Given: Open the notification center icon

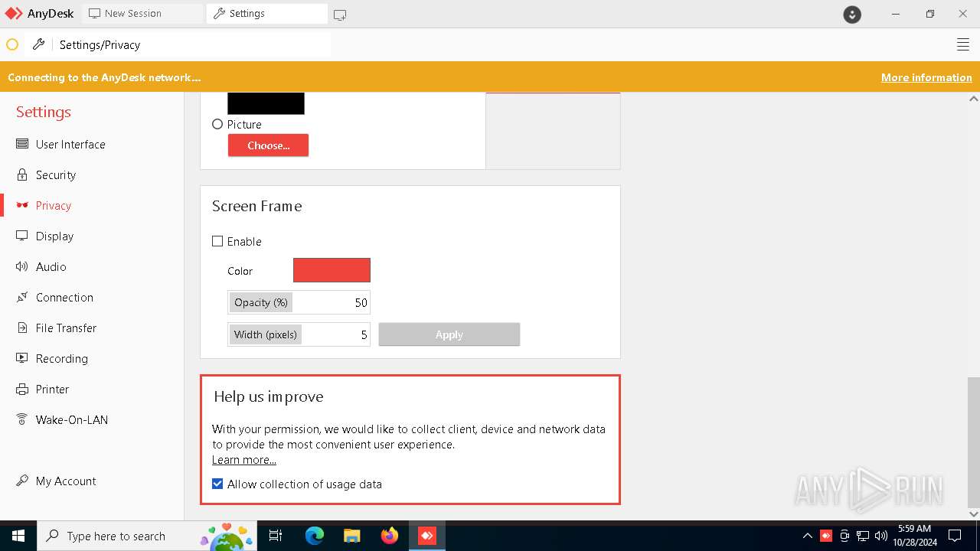Looking at the screenshot, I should tap(955, 536).
